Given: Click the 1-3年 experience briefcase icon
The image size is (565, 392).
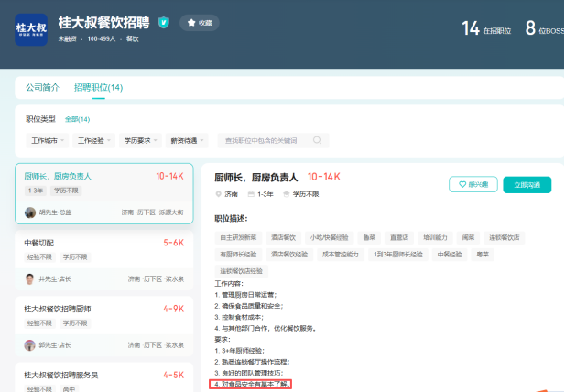Looking at the screenshot, I should (251, 194).
